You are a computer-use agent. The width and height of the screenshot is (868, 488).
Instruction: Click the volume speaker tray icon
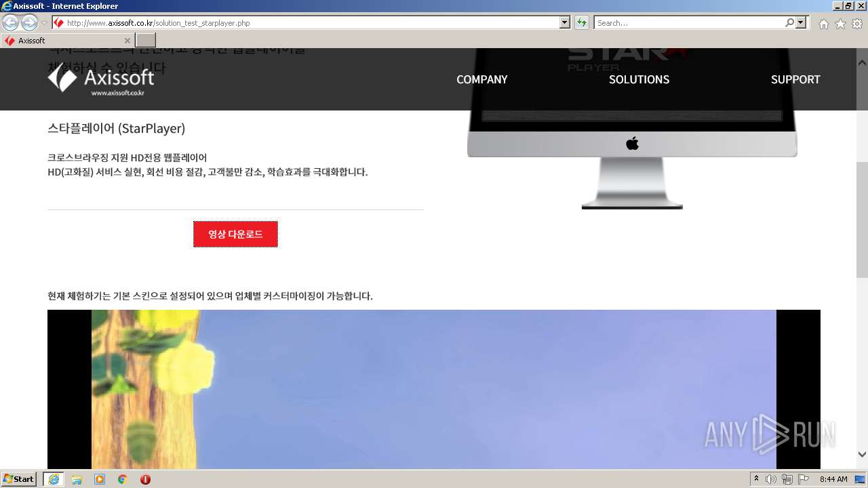(x=771, y=479)
